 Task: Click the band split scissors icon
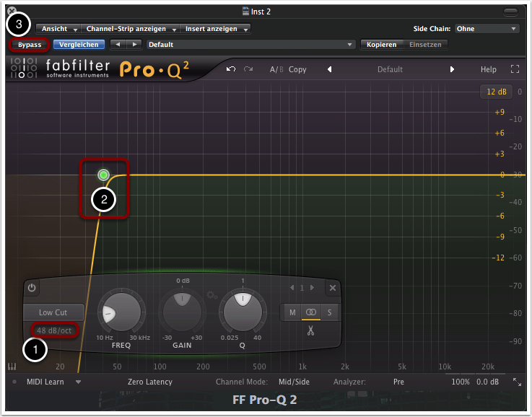tap(311, 332)
